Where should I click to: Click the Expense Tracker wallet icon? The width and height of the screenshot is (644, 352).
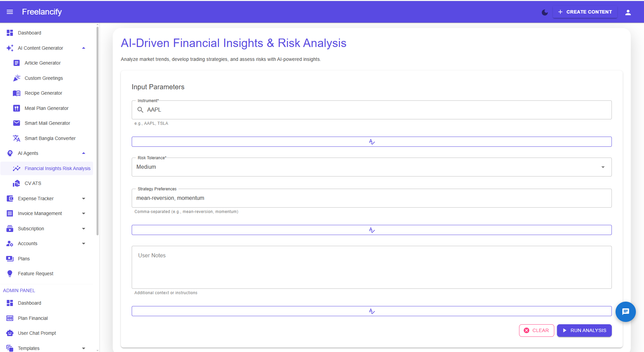pyautogui.click(x=10, y=198)
